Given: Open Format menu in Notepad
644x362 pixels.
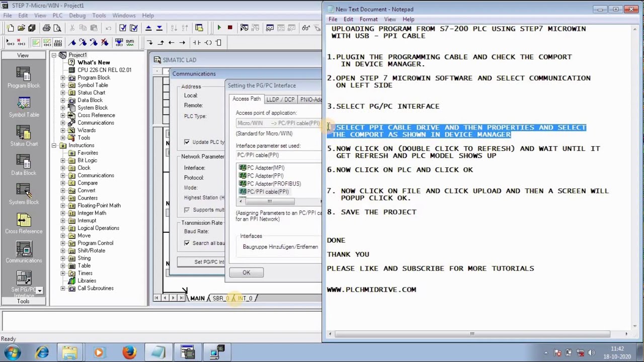Looking at the screenshot, I should click(x=368, y=19).
